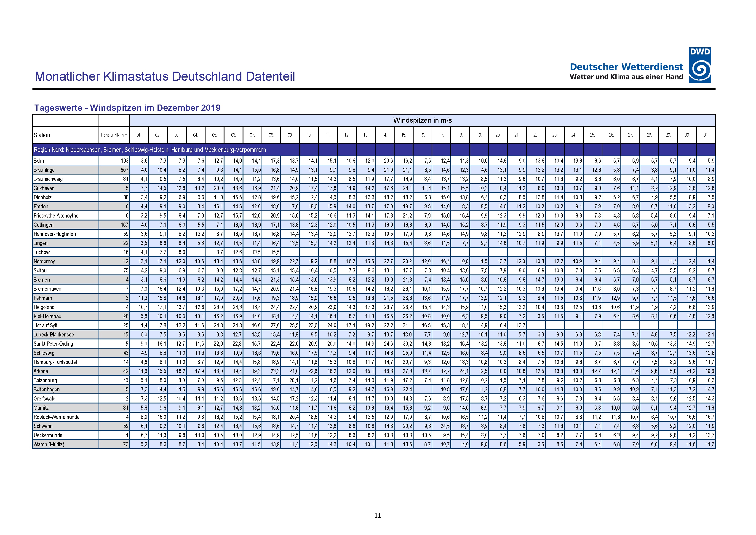756x535 pixels.
Task: Click 'Lübeck-Blankensee' station name
Action: 54,335
